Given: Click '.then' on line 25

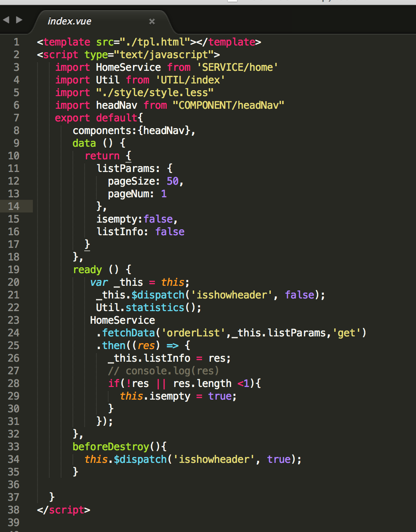Looking at the screenshot, I should point(111,345).
